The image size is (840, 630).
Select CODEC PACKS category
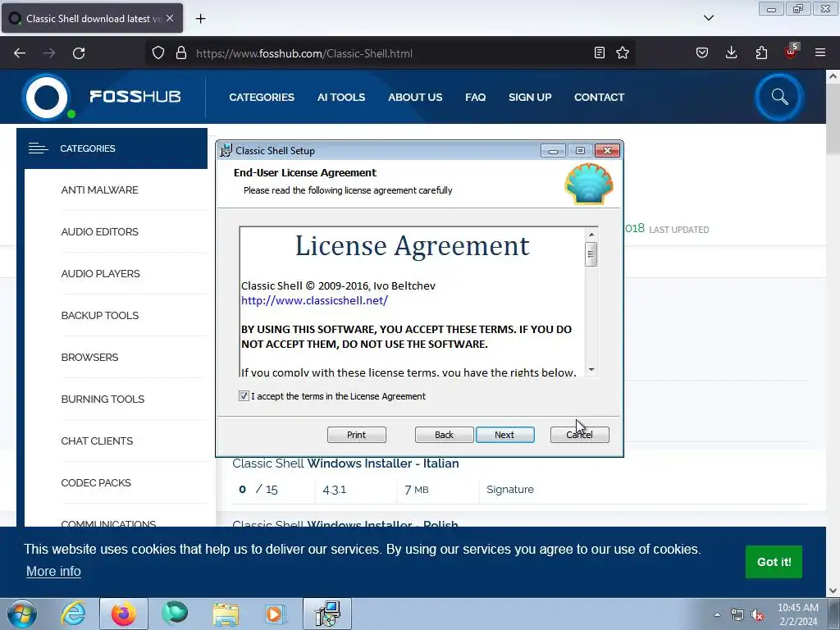(x=96, y=482)
